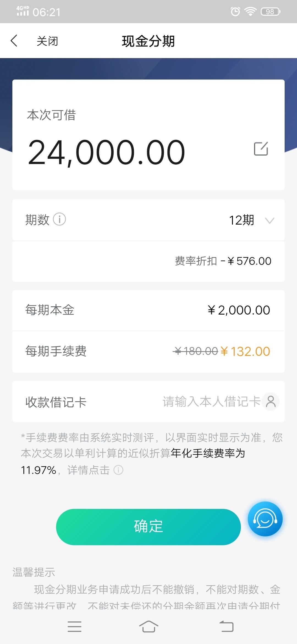Open the customer service headset icon
Screen dimensions: 297x644
265,519
